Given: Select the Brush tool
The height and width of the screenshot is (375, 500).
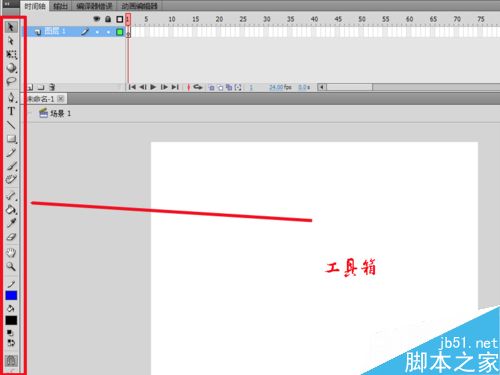Looking at the screenshot, I should click(x=11, y=166).
